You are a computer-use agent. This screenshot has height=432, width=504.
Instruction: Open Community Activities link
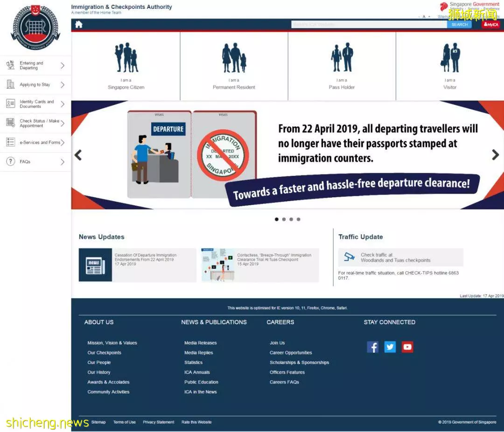[x=108, y=392]
